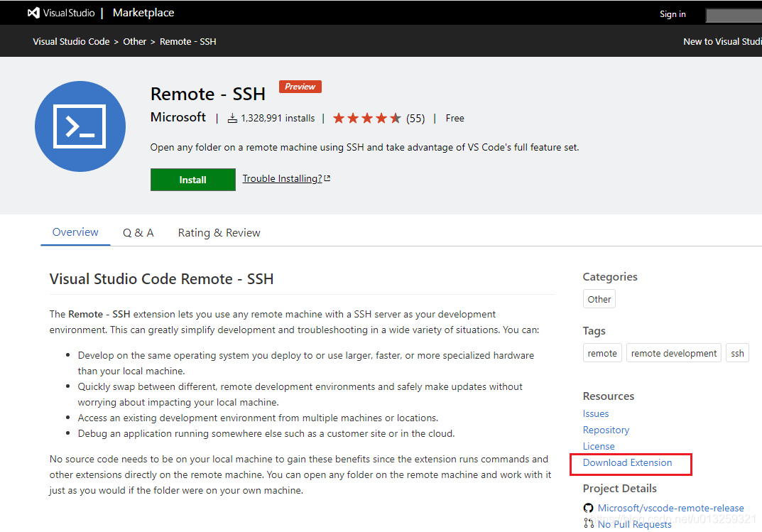Click the Visual Studio Code Remote - SSH heading
The width and height of the screenshot is (762, 532).
pos(161,279)
